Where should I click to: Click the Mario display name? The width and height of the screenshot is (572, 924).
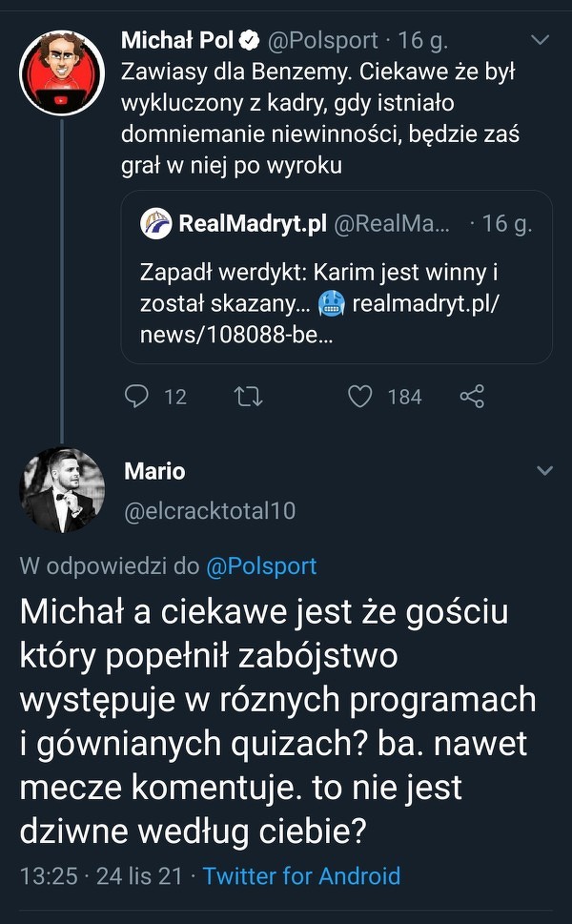click(154, 471)
